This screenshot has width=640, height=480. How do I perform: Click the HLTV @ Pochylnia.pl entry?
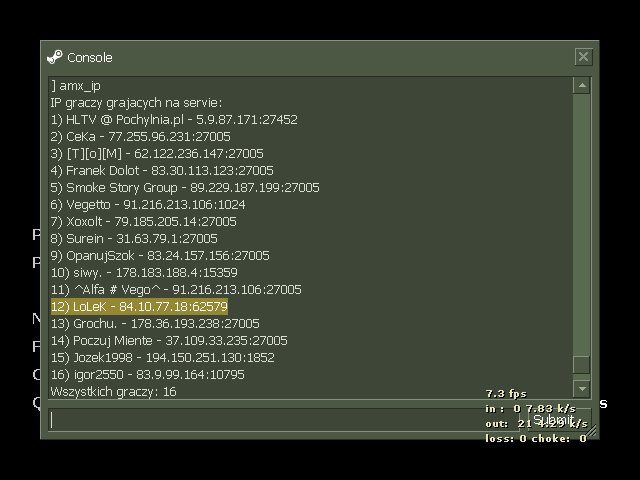174,119
